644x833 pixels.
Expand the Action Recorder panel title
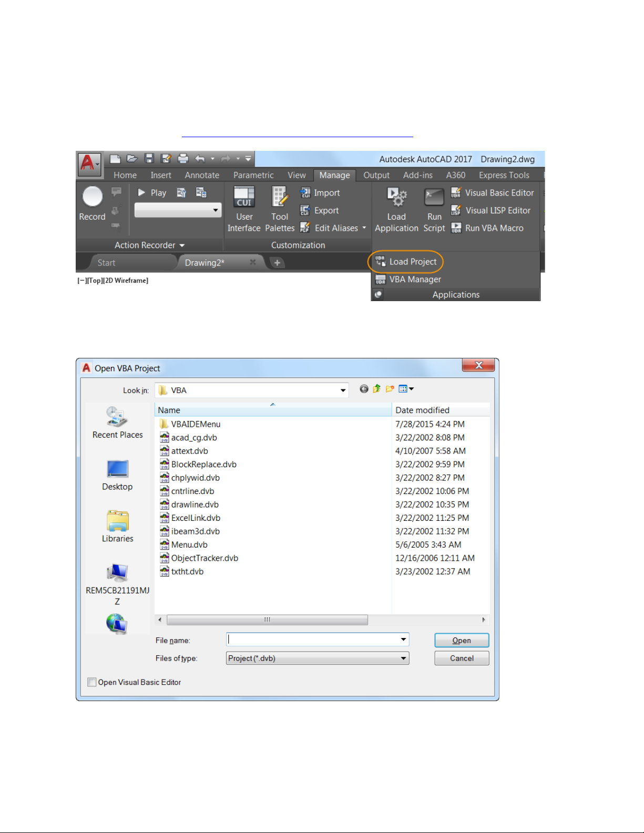149,245
